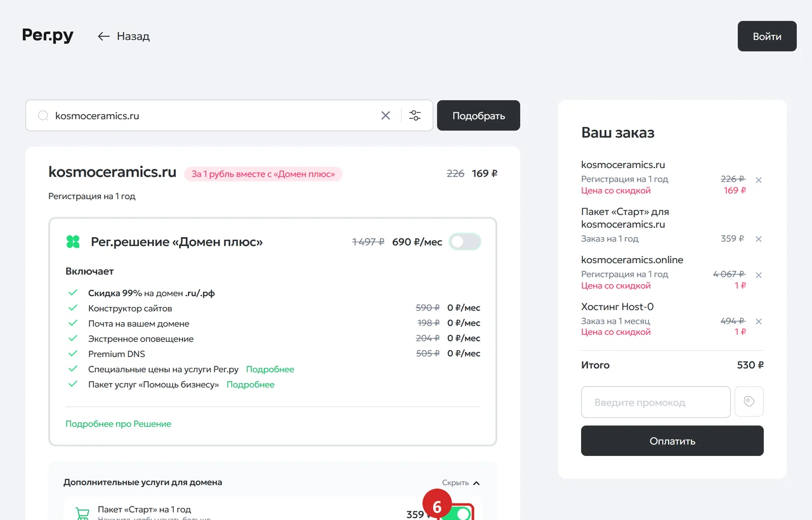The image size is (812, 520).
Task: Open Подробнее link for специальные цены
Action: click(270, 369)
